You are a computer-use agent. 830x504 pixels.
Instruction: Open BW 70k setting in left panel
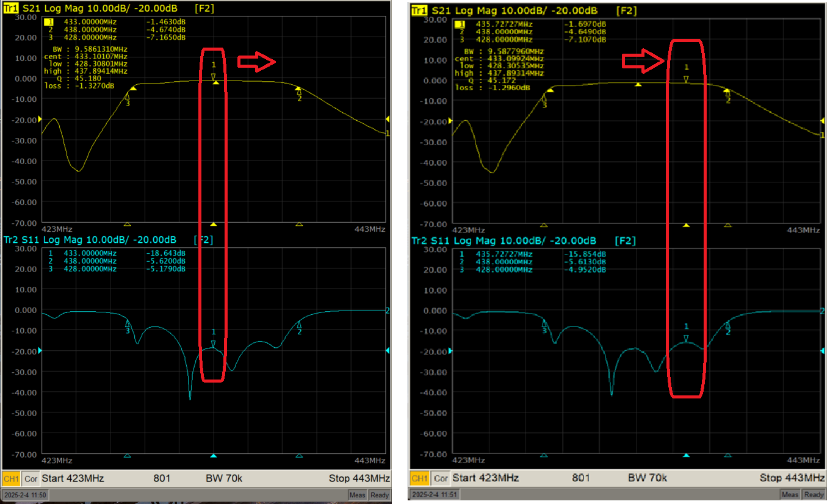click(x=223, y=478)
